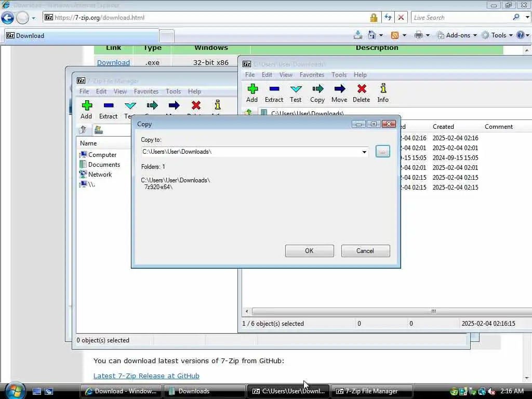This screenshot has height=399, width=532.
Task: Click IE refresh icon beside address bar
Action: [388, 17]
